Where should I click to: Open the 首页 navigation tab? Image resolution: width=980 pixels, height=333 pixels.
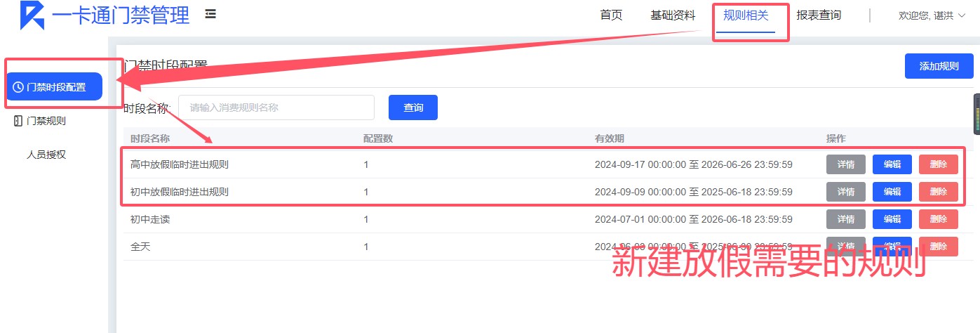point(611,15)
